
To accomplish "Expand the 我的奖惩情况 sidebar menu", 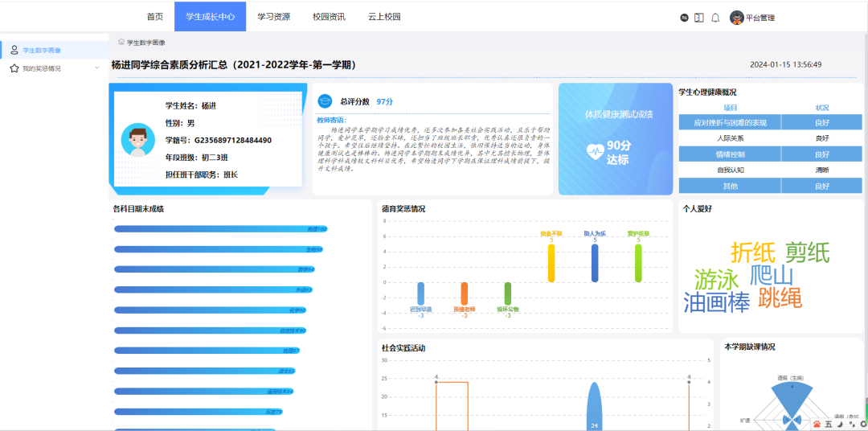I will coord(53,68).
